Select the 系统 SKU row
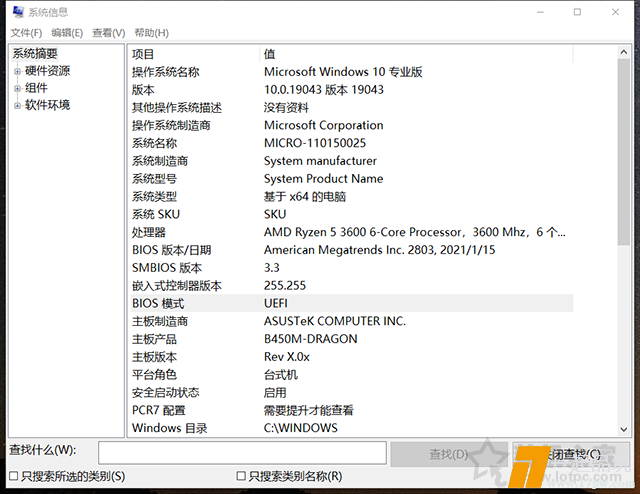This screenshot has width=640, height=494. [351, 214]
